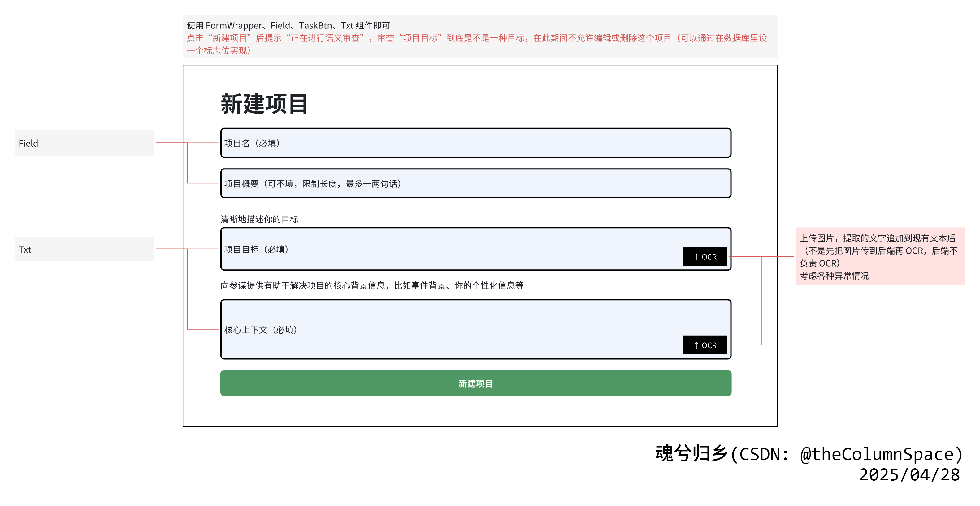This screenshot has width=980, height=506.
Task: Click the OCR upload icon in 核心上下文 field
Action: (705, 345)
